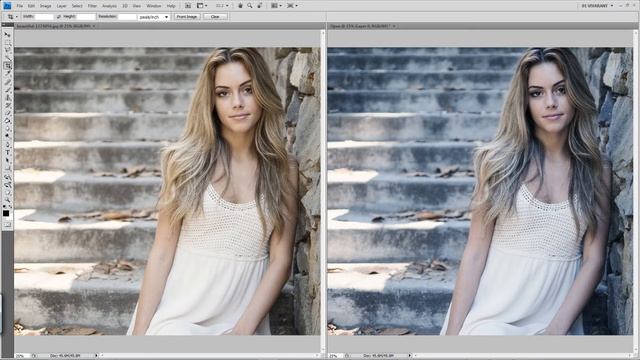This screenshot has height=360, width=640.
Task: Open the File menu
Action: click(20, 6)
